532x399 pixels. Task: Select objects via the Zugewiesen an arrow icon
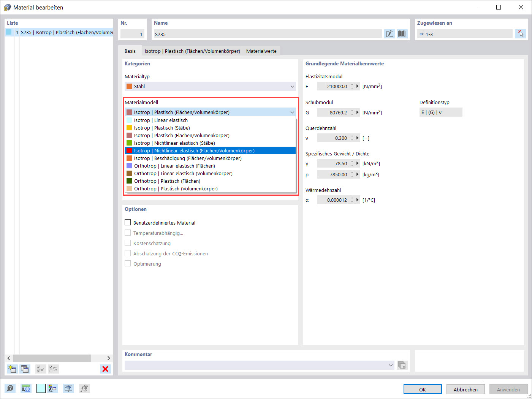(x=520, y=33)
